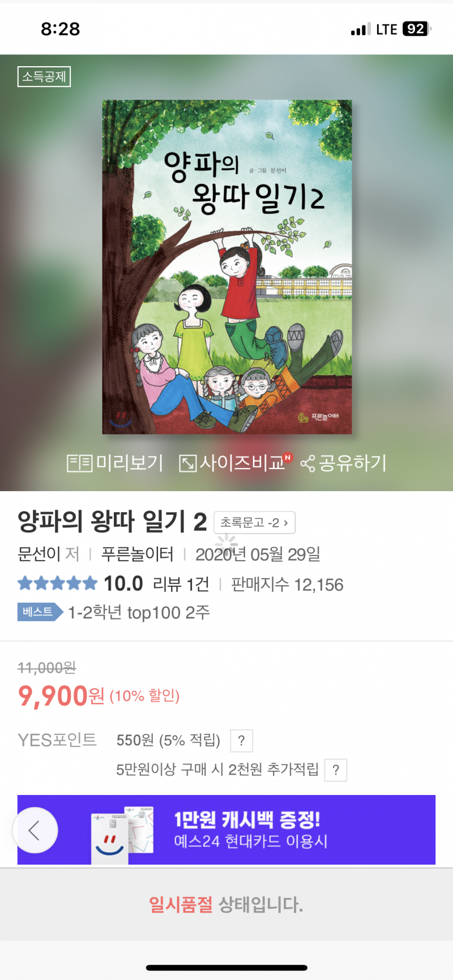View 리뷰 1건 reviews
The image size is (453, 980).
click(181, 584)
